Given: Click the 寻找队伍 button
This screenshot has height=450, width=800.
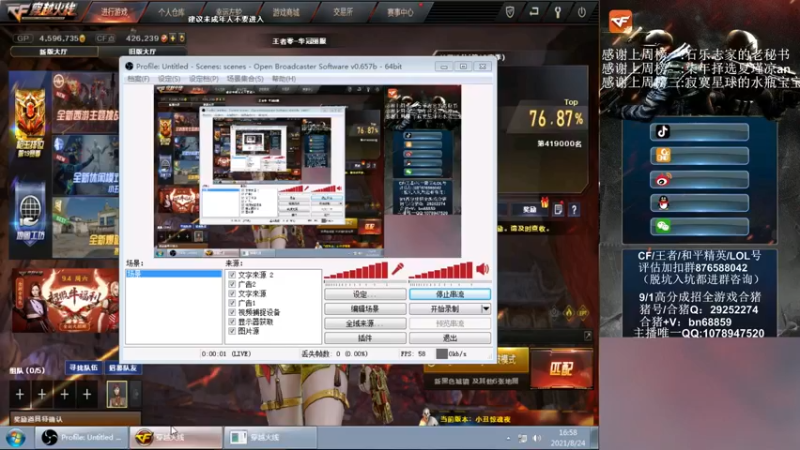Looking at the screenshot, I should tap(83, 368).
